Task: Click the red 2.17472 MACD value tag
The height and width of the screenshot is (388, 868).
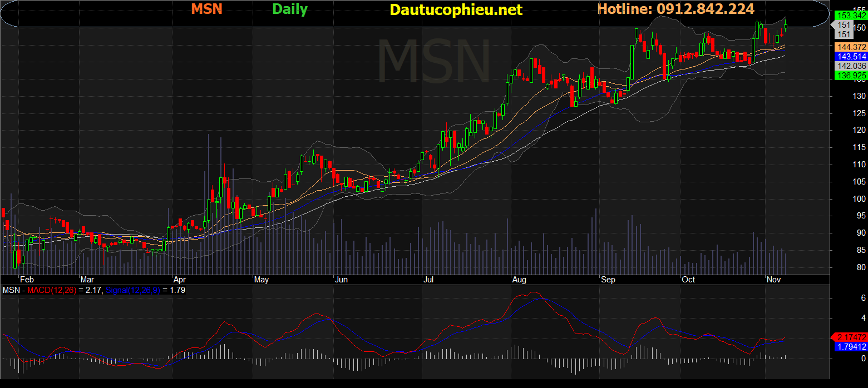Action: tap(849, 337)
